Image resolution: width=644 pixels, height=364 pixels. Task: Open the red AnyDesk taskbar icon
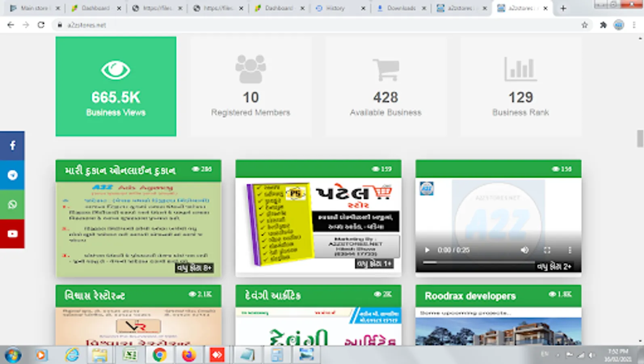(x=217, y=355)
